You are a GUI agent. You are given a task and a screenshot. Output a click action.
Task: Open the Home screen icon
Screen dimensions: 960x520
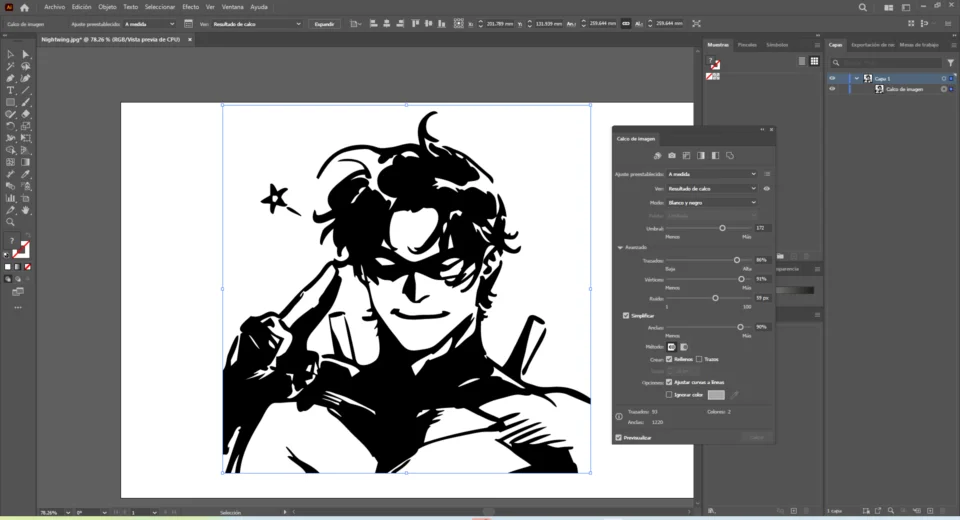click(x=24, y=7)
